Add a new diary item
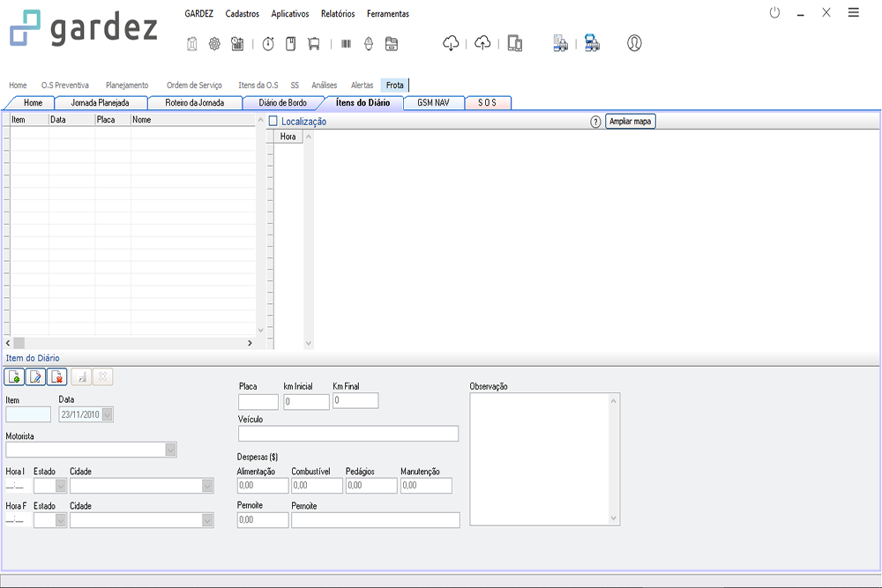The height and width of the screenshot is (588, 882). (14, 376)
